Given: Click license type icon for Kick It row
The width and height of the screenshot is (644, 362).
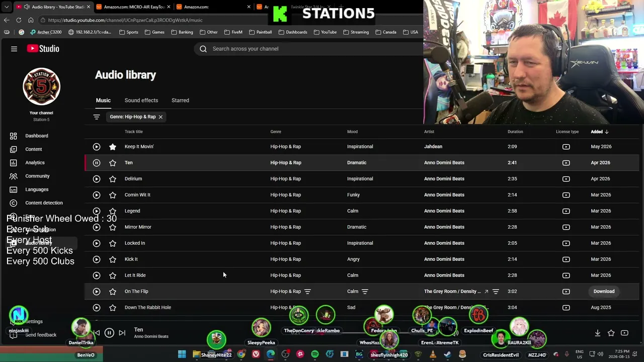Looking at the screenshot, I should [566, 259].
